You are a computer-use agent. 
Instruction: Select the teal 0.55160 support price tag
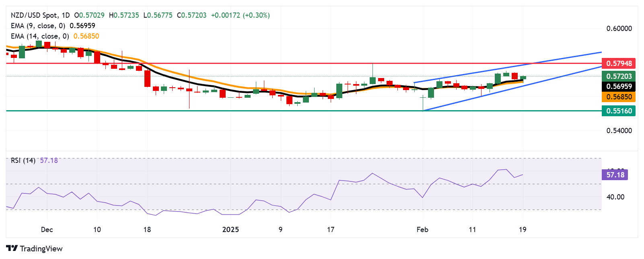tap(619, 111)
